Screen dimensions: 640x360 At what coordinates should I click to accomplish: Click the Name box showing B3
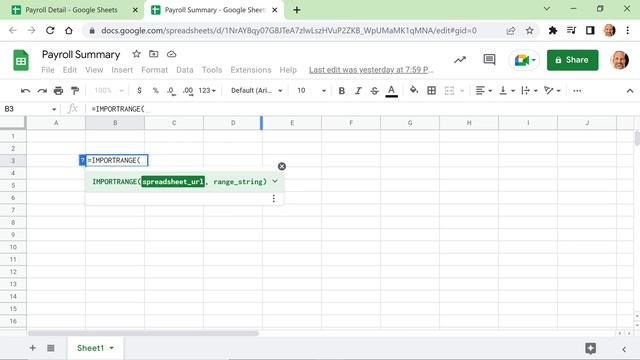tap(31, 109)
